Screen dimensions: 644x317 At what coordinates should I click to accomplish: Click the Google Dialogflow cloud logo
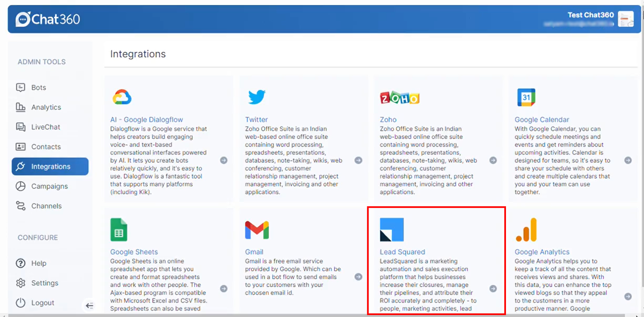[122, 97]
